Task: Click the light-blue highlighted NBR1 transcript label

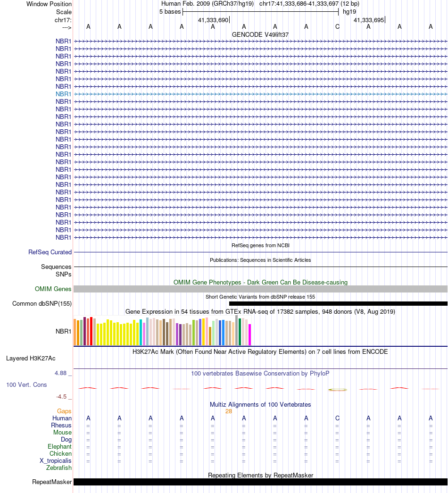Action: point(63,94)
